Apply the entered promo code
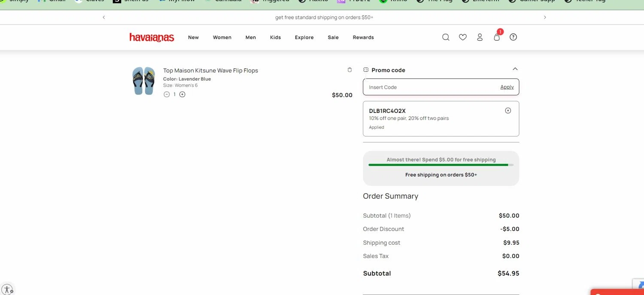Viewport: 644px width, 295px height. click(x=507, y=87)
